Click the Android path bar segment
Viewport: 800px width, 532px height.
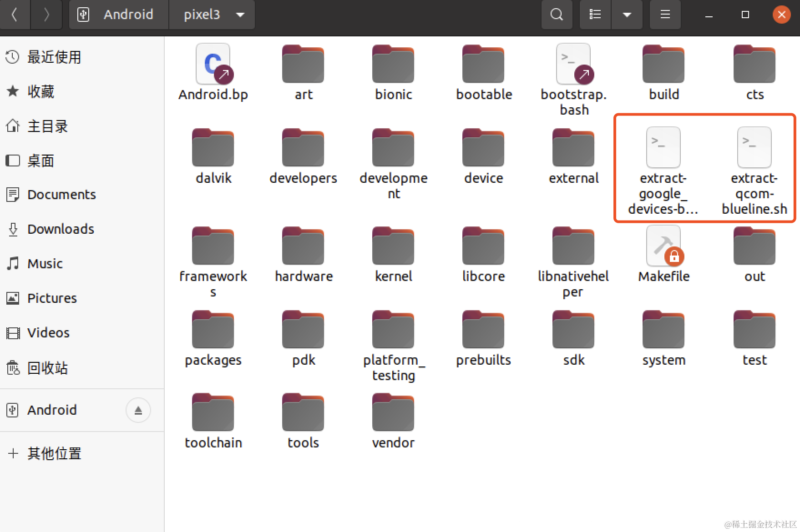coord(119,15)
